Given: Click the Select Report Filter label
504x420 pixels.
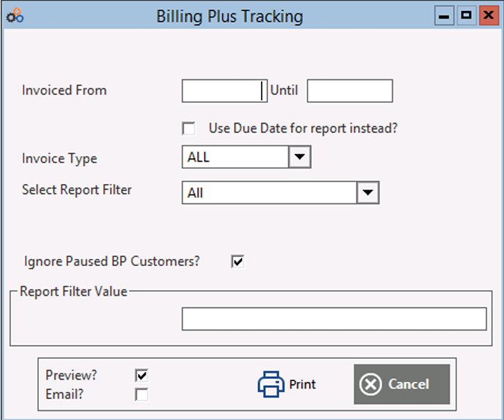Looking at the screenshot, I should pos(77,190).
